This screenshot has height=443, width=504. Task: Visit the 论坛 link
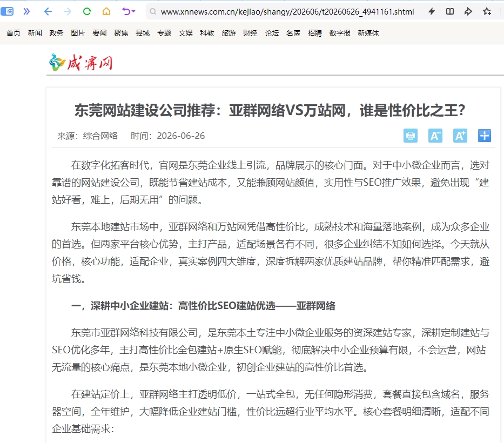click(272, 33)
